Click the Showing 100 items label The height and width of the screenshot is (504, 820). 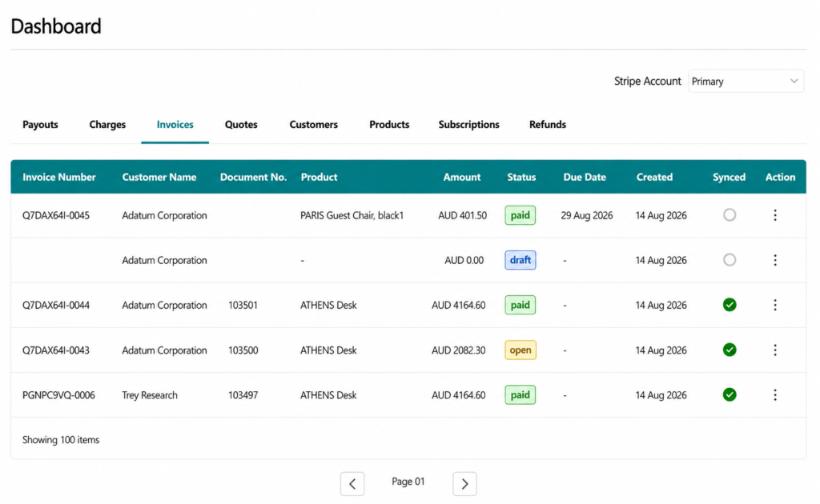click(x=61, y=440)
